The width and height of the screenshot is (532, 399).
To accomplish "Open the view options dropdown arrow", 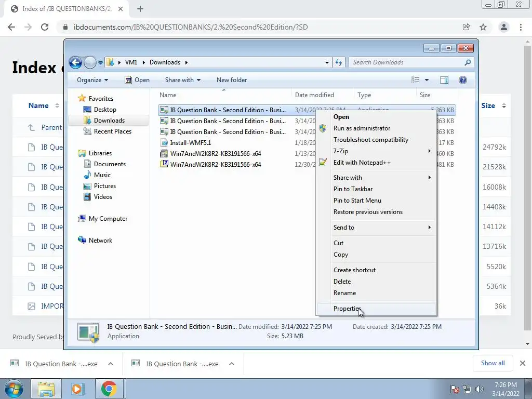I will (x=427, y=80).
